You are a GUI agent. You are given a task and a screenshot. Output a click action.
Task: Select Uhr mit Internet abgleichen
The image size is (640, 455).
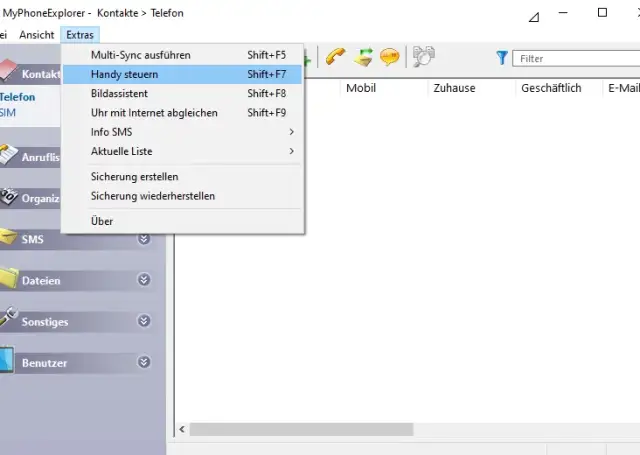pos(182,113)
